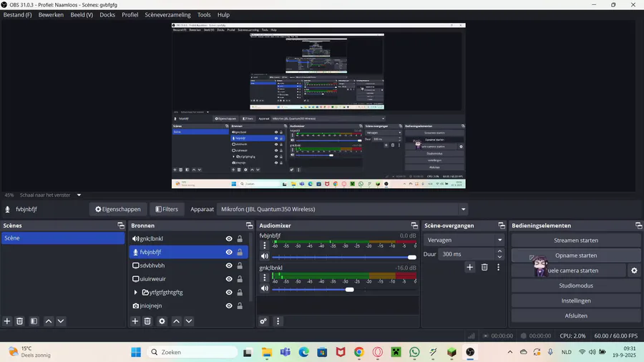Click Eigenschappen button
644x362 pixels.
(x=118, y=210)
